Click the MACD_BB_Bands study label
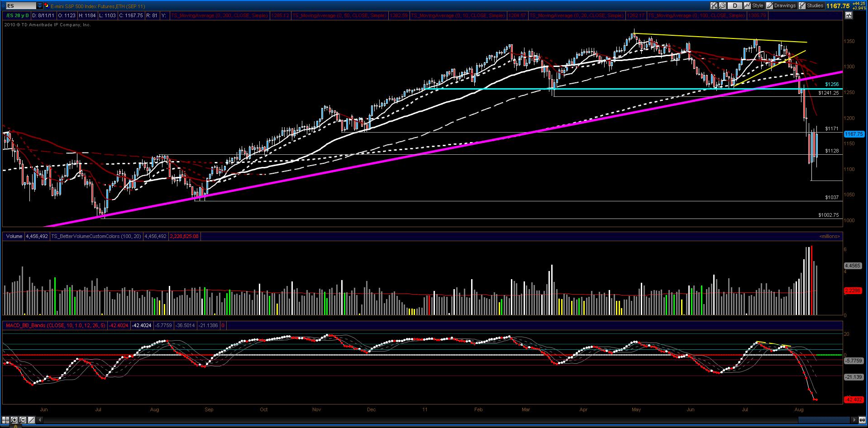The image size is (868, 428). coord(55,325)
